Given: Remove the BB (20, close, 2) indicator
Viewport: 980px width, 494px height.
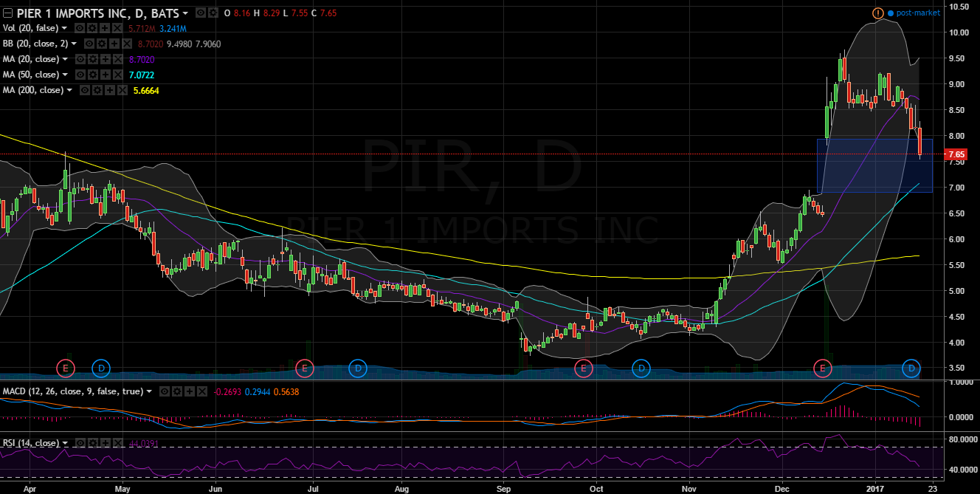Looking at the screenshot, I should tap(128, 44).
